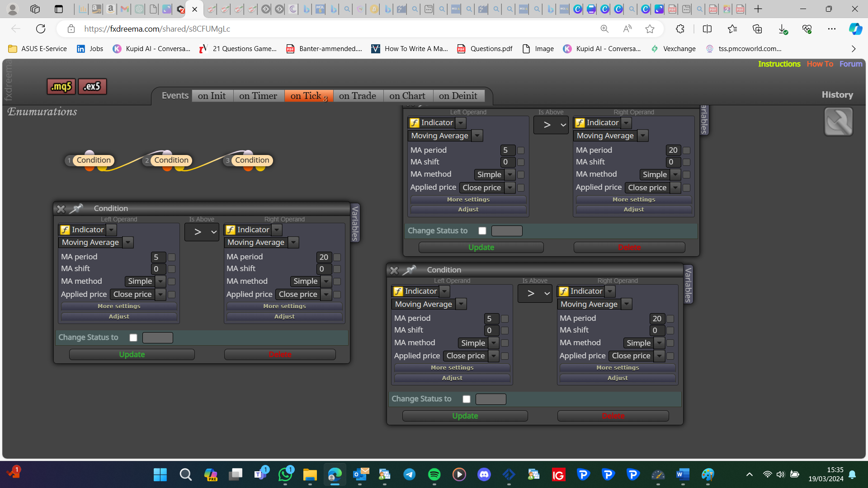Open right operand Simple method dropdown, bottom-right panel
The width and height of the screenshot is (868, 488).
pos(660,343)
